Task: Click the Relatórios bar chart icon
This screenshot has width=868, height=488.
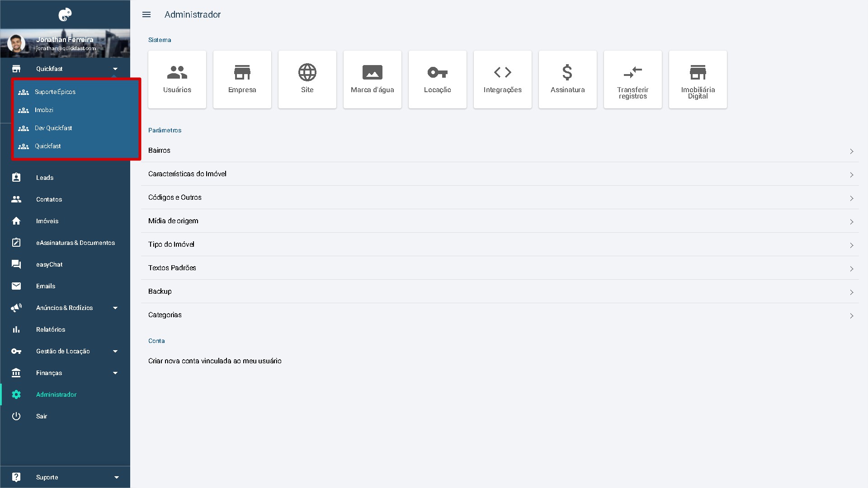Action: point(16,329)
